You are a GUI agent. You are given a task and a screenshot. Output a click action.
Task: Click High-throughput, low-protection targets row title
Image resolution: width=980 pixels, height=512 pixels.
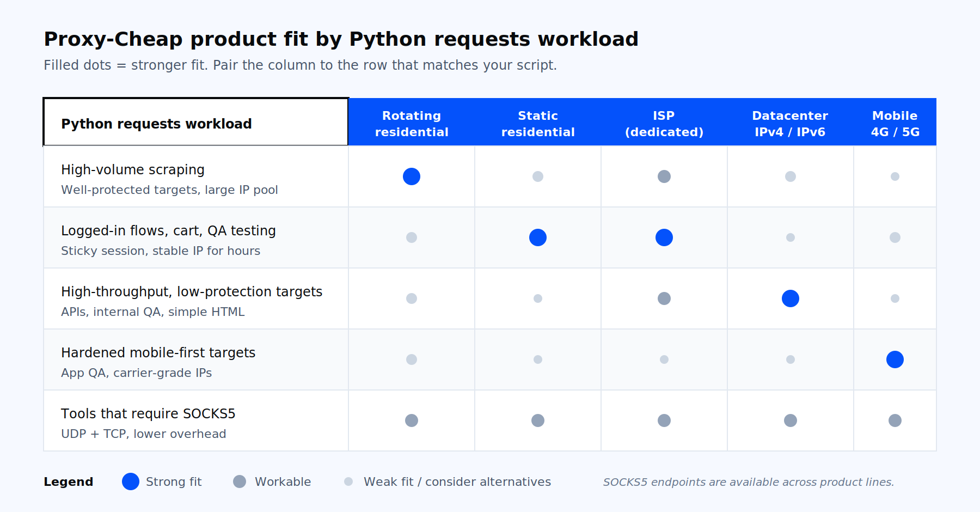click(192, 292)
